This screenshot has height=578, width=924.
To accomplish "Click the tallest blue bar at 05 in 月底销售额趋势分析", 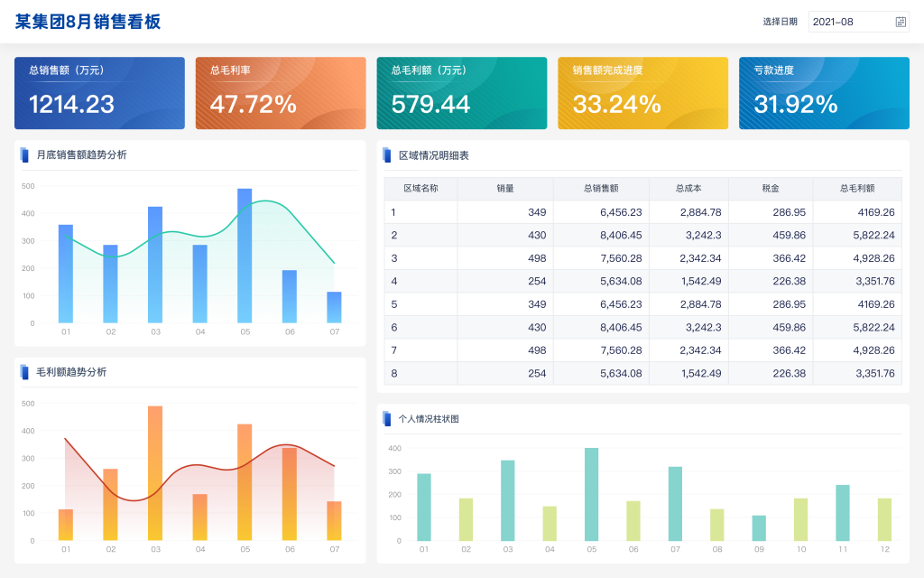I will tap(245, 256).
